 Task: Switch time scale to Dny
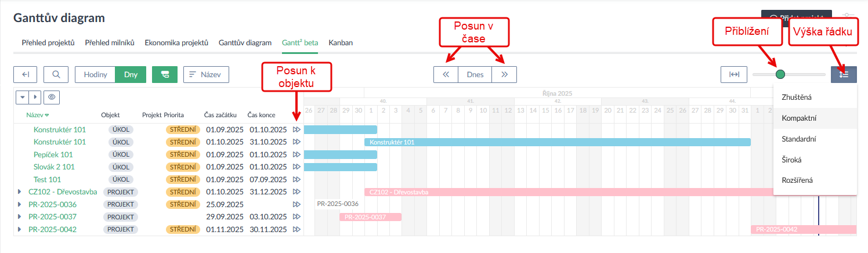[x=131, y=74]
